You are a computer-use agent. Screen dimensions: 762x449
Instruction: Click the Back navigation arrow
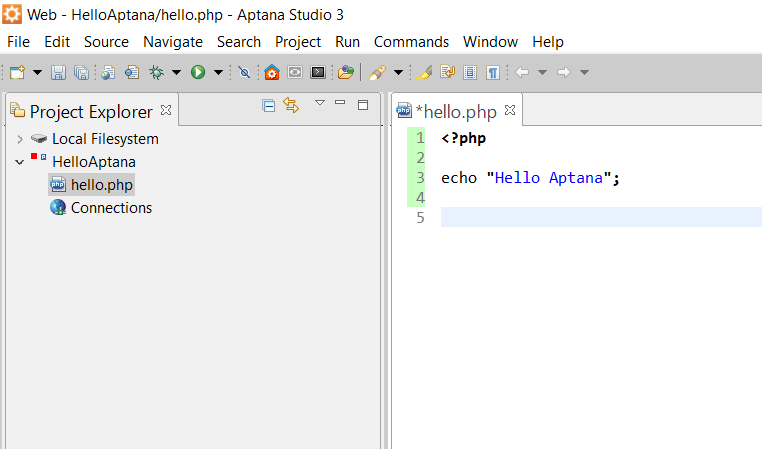point(522,72)
